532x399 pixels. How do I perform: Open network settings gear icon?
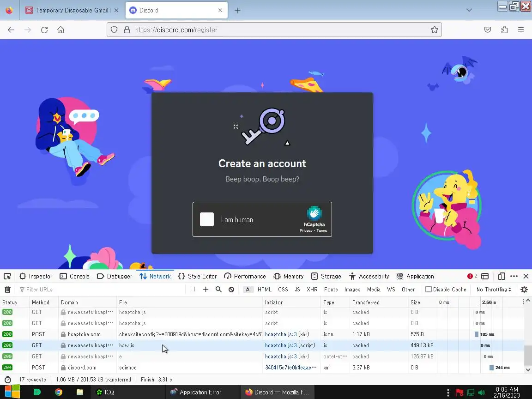pyautogui.click(x=524, y=290)
